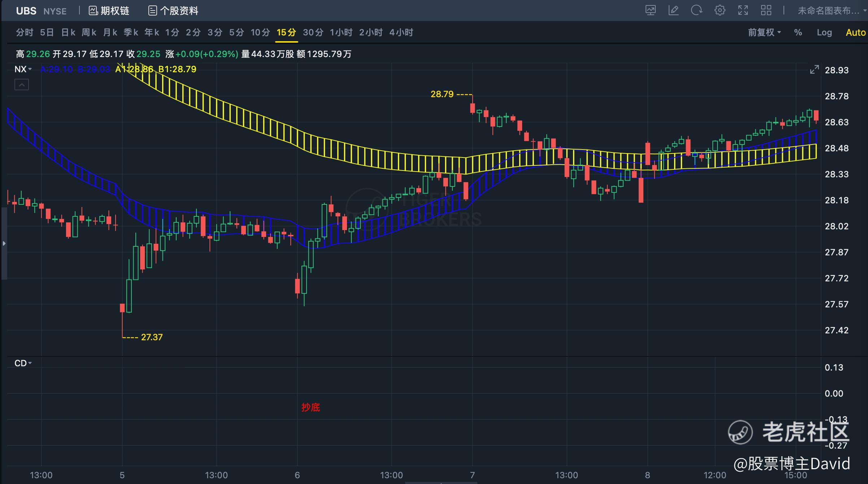
Task: Click the chart monitor display icon
Action: pos(650,10)
